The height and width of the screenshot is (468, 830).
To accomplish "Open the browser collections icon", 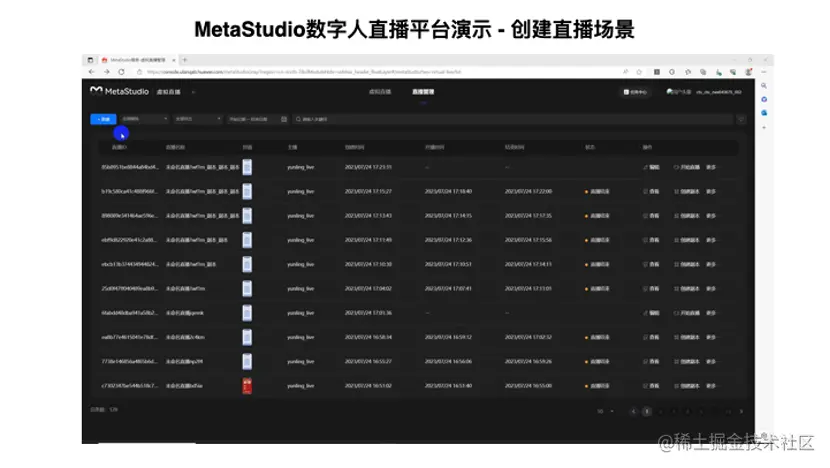I will (x=703, y=72).
